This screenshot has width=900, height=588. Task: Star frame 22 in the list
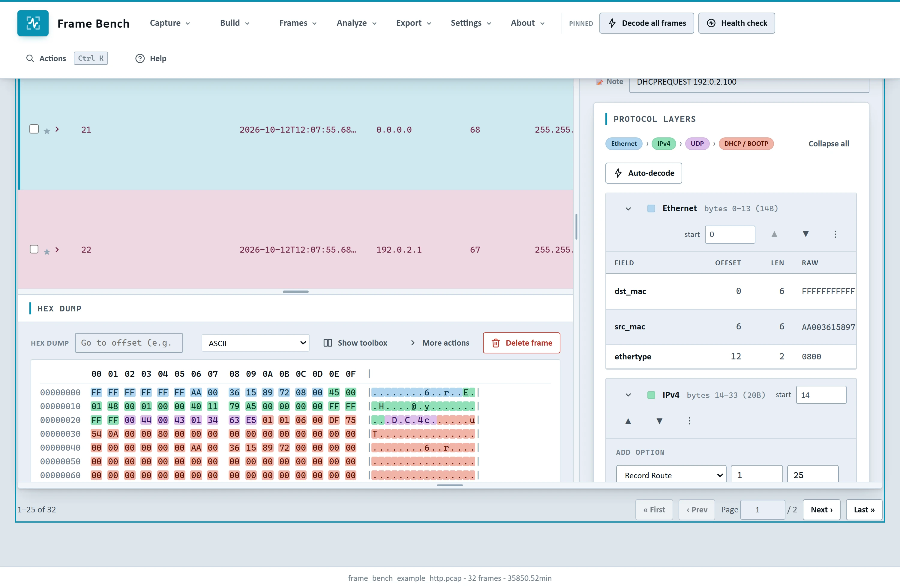coord(47,251)
